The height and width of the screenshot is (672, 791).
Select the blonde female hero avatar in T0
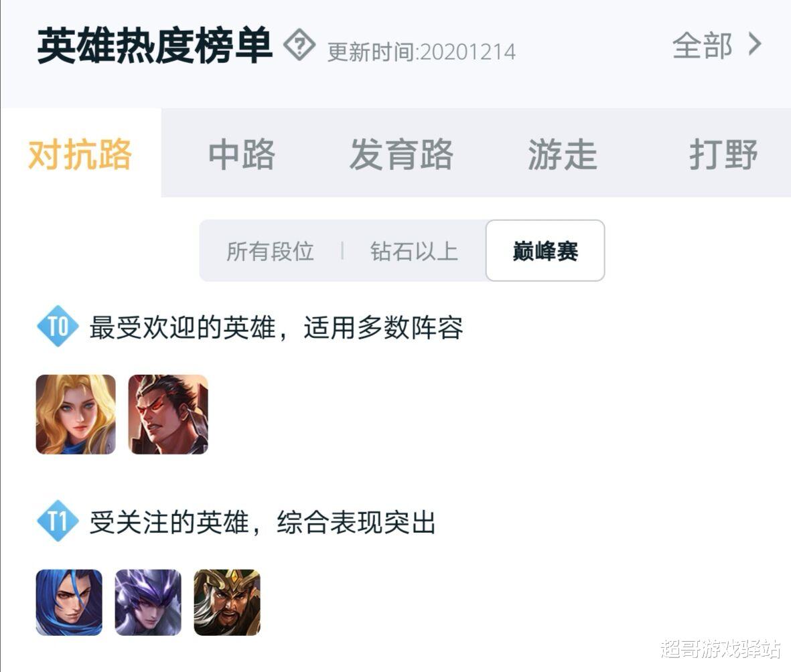[x=76, y=414]
